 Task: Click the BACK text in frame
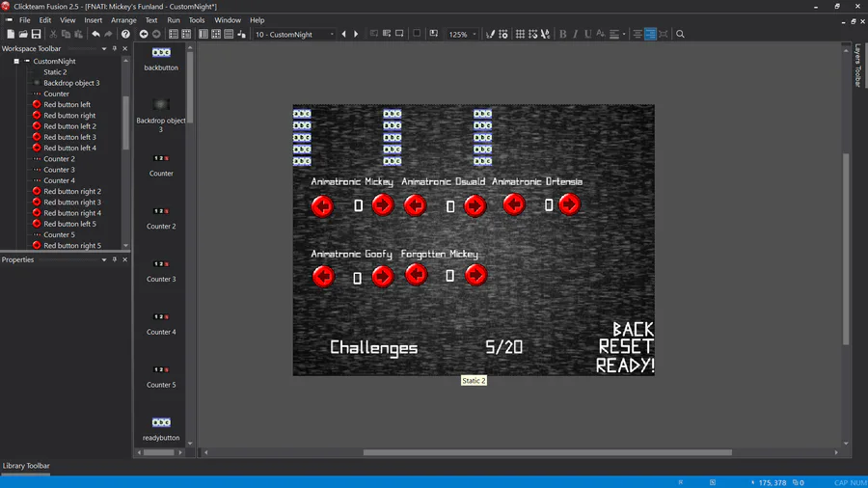click(x=633, y=330)
